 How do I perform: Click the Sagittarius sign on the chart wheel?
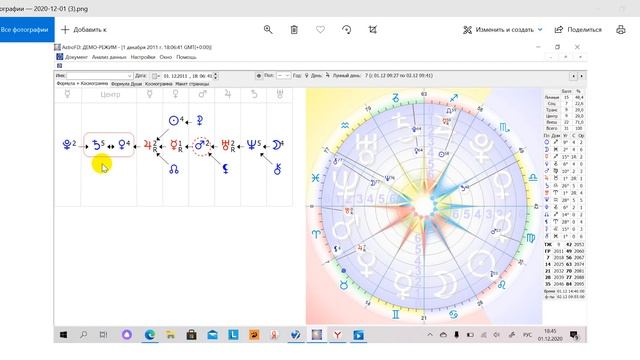click(x=454, y=98)
